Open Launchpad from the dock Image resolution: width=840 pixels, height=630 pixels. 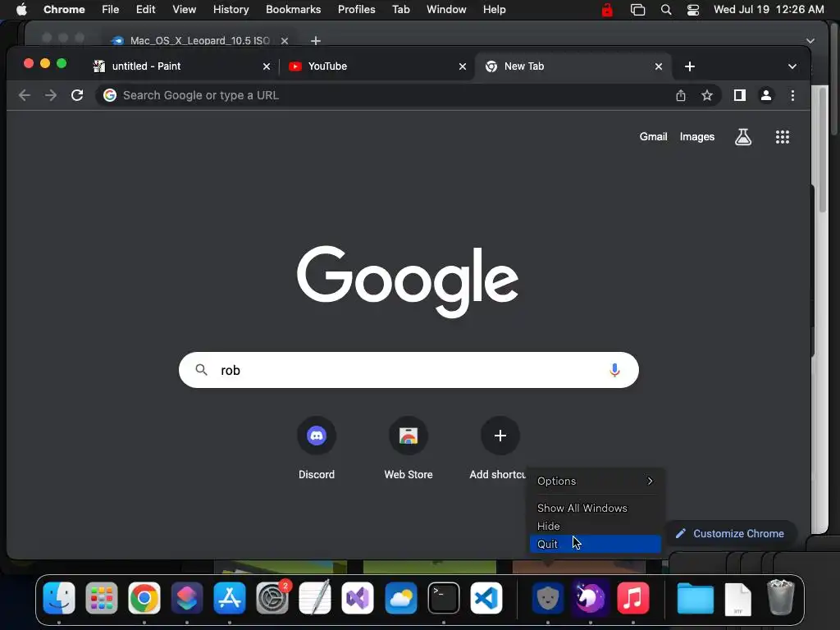click(x=101, y=598)
